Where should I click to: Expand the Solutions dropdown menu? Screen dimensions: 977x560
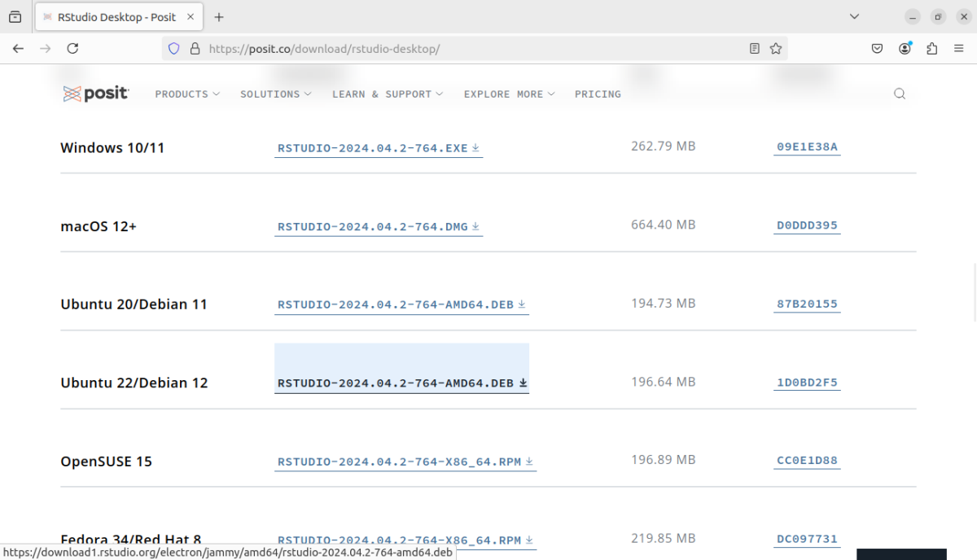pyautogui.click(x=275, y=94)
